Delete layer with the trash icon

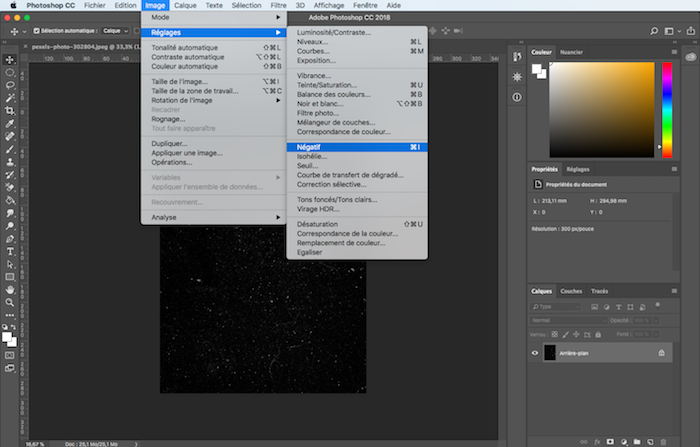click(663, 442)
